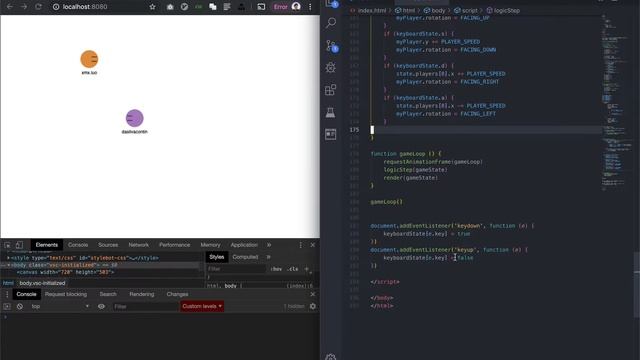This screenshot has height=360, width=640.
Task: Switch to DevTools Network tab
Action: click(139, 245)
